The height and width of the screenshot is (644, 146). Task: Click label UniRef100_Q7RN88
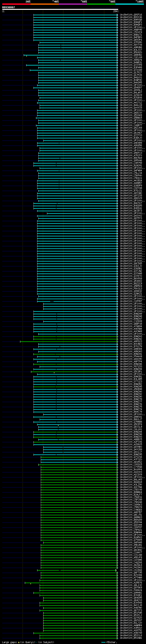[x=131, y=422]
